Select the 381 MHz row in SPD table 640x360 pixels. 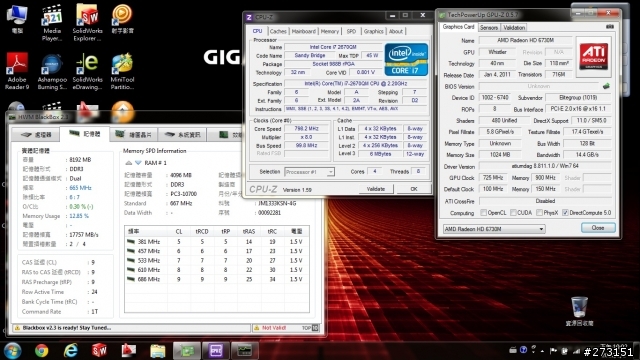[216, 242]
